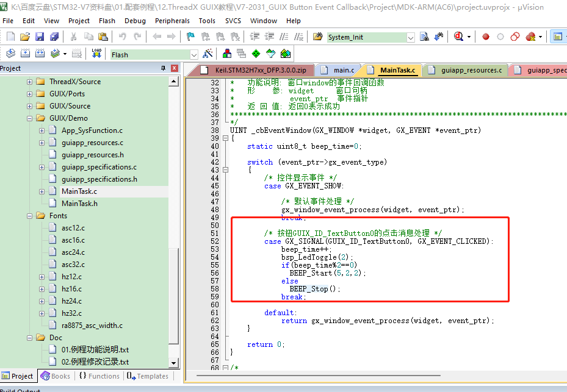This screenshot has height=392, width=567.
Task: Enable or disable the breakpoint (hollow circle)
Action: point(500,37)
